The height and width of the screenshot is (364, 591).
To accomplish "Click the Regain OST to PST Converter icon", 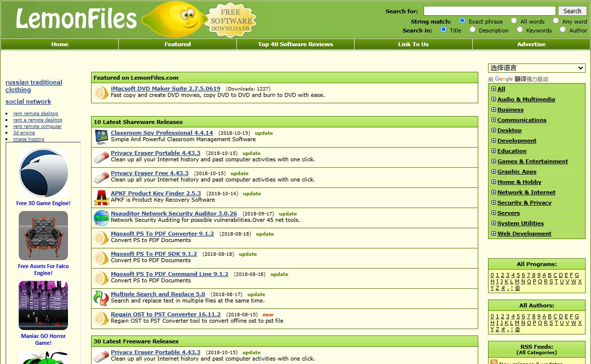I will click(101, 318).
